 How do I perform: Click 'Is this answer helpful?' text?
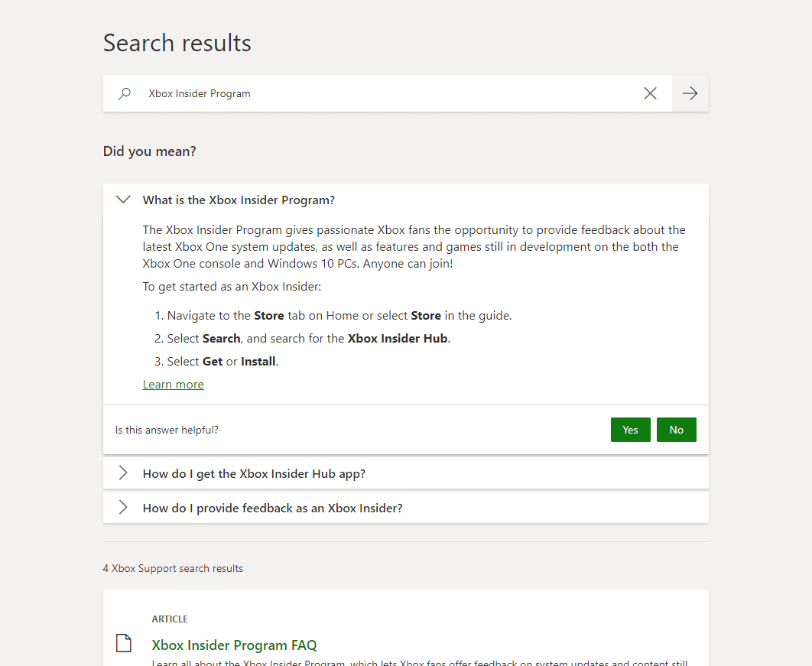[x=167, y=430]
